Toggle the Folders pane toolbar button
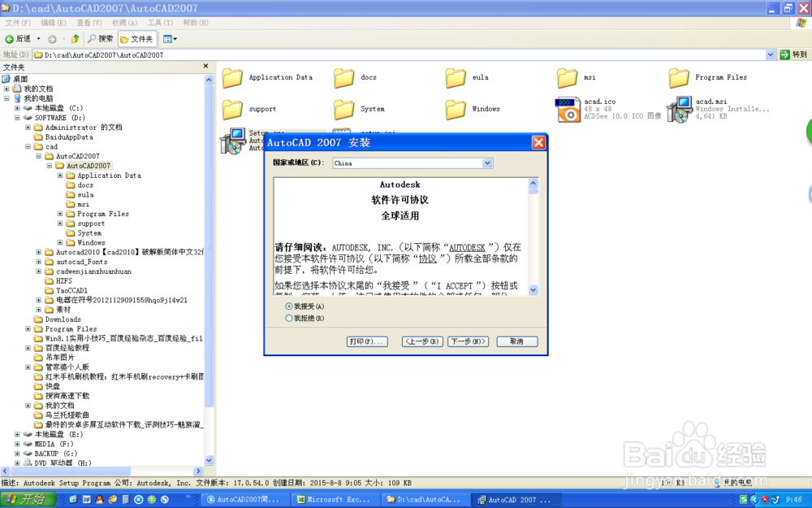The image size is (812, 508). [137, 39]
